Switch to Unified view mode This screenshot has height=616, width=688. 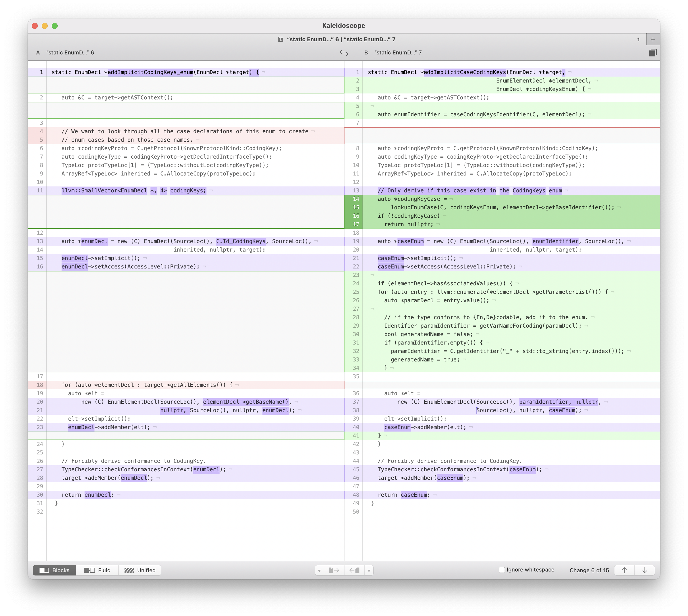[140, 570]
